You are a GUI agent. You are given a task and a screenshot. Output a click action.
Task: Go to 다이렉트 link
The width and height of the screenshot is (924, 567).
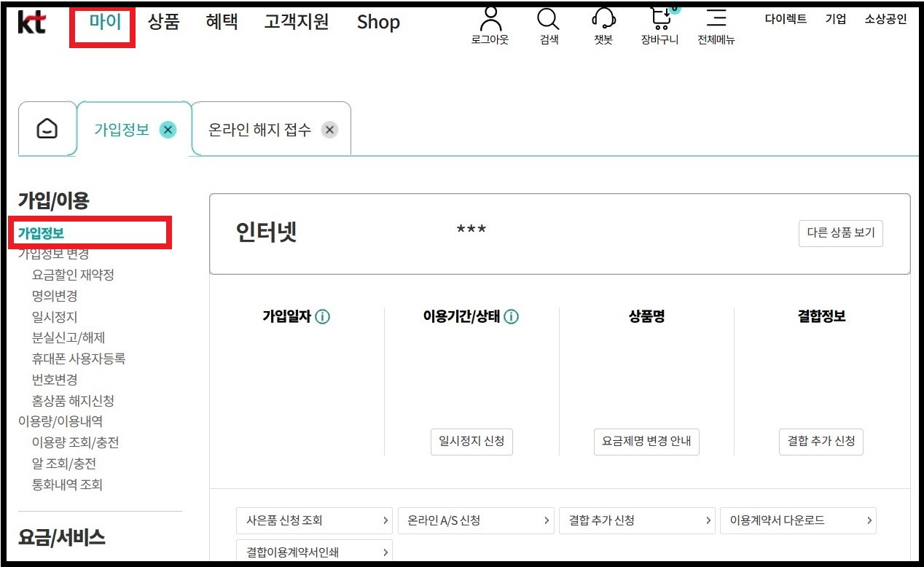786,19
